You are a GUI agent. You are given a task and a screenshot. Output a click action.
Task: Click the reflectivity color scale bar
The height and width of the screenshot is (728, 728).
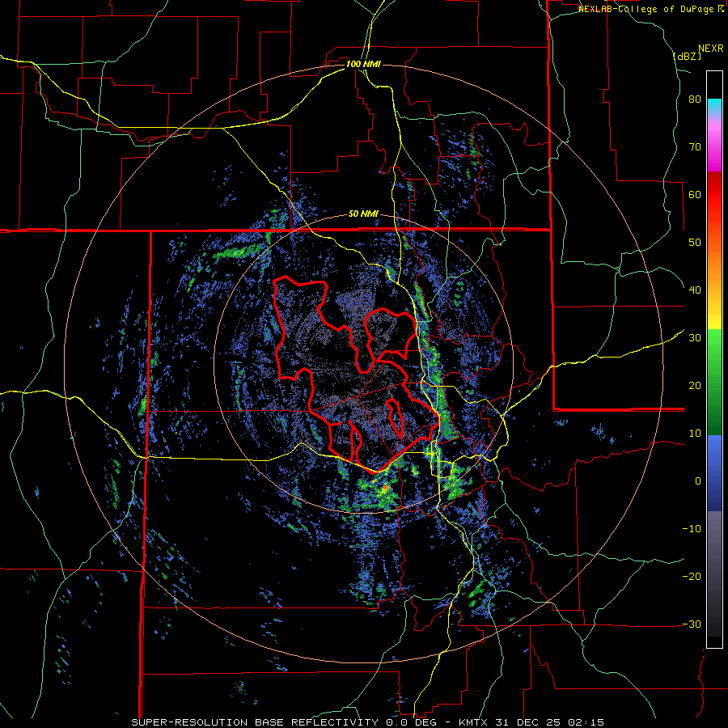714,359
